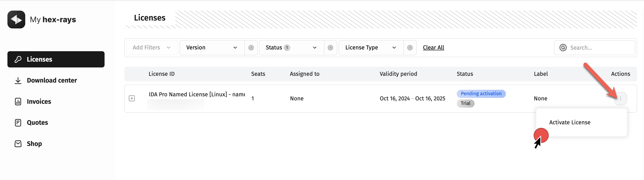Click the hex-rays logo icon

click(16, 20)
